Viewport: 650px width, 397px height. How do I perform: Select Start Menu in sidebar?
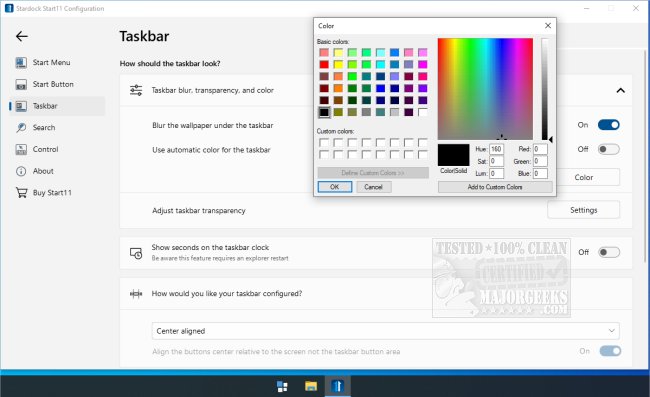click(51, 63)
